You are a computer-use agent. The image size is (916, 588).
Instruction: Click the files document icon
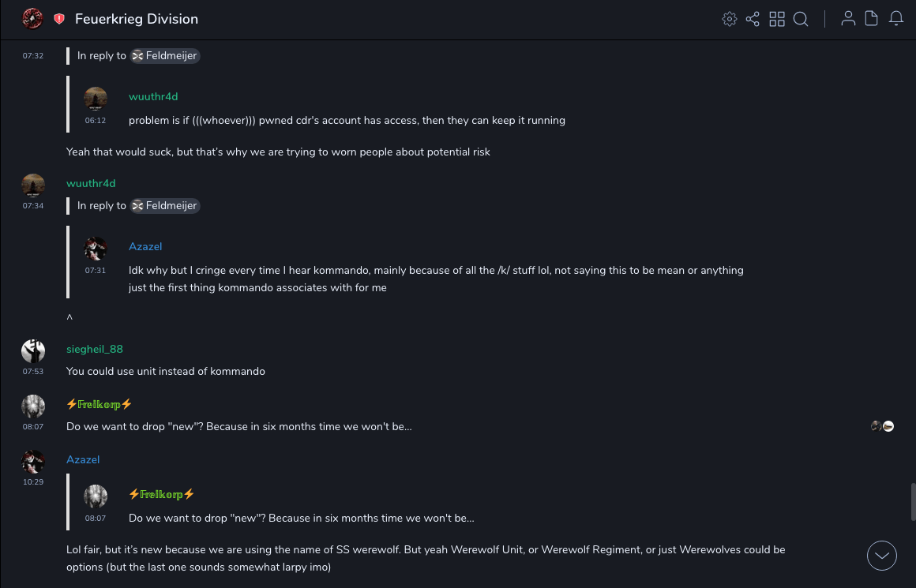coord(872,19)
